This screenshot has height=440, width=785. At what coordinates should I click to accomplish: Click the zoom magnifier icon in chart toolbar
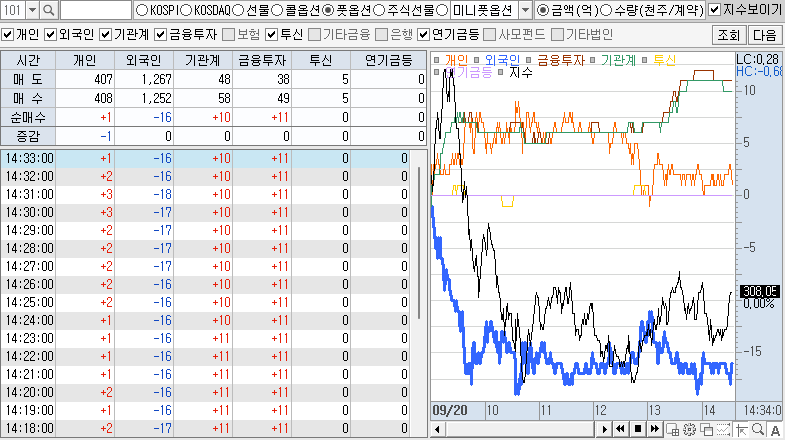coord(756,430)
